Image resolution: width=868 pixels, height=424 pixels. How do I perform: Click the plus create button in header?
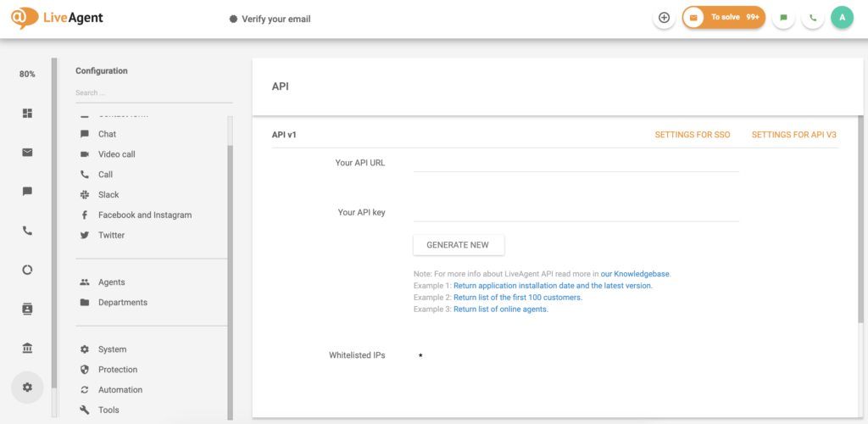pos(664,18)
